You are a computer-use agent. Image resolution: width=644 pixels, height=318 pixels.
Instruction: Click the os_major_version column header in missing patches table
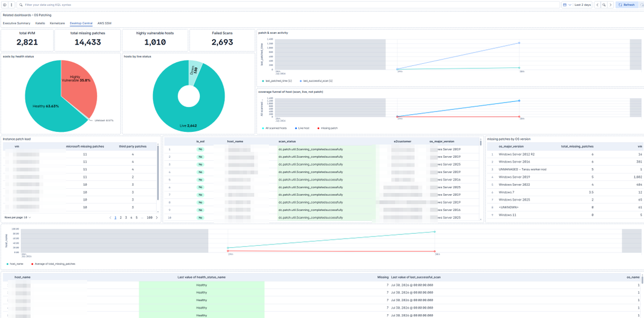click(511, 146)
